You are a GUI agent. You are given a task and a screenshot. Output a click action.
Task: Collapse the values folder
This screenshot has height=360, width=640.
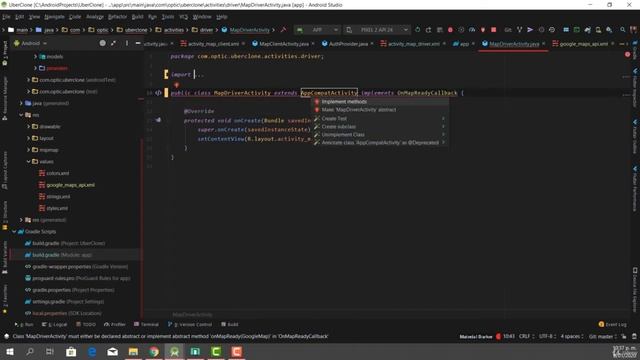click(29, 161)
